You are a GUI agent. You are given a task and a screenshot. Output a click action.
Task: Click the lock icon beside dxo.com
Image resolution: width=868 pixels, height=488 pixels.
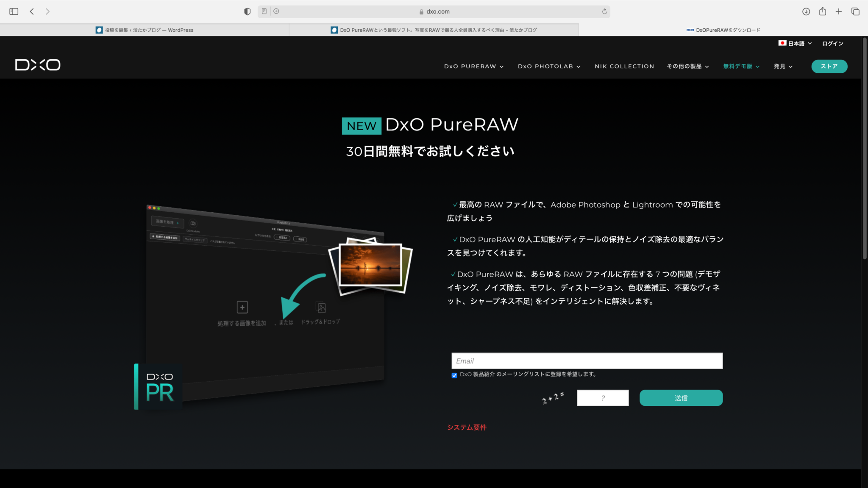point(421,12)
